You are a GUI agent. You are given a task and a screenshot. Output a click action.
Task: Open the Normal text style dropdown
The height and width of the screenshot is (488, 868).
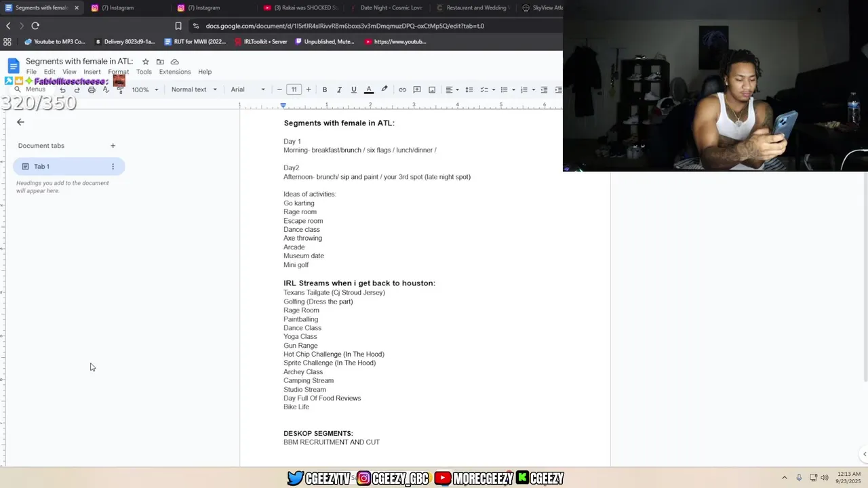(194, 89)
